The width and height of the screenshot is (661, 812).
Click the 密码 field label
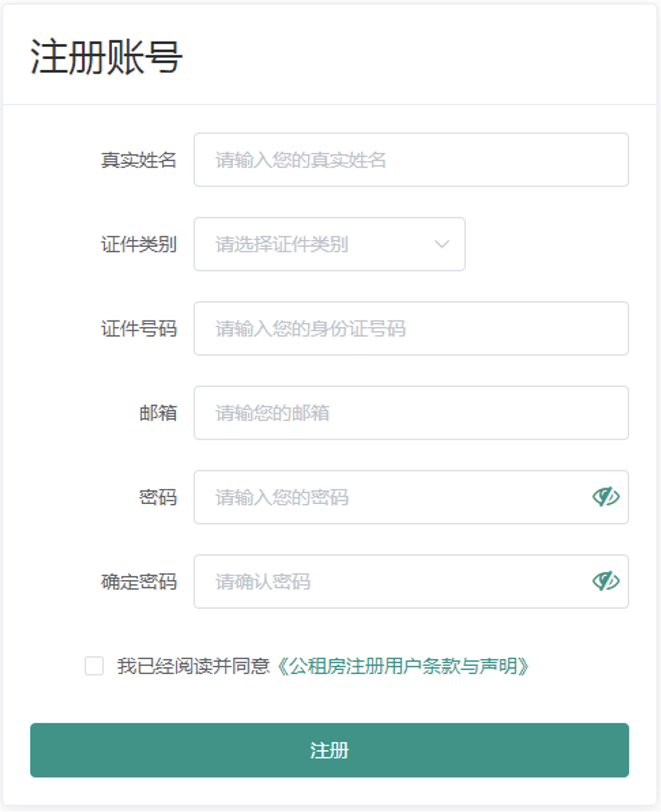(x=158, y=497)
